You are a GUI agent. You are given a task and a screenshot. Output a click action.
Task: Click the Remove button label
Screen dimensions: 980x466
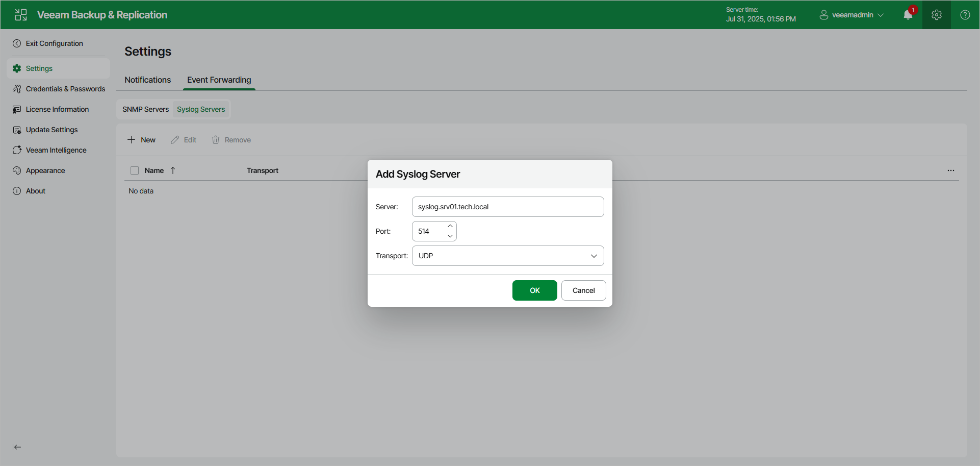(x=238, y=140)
